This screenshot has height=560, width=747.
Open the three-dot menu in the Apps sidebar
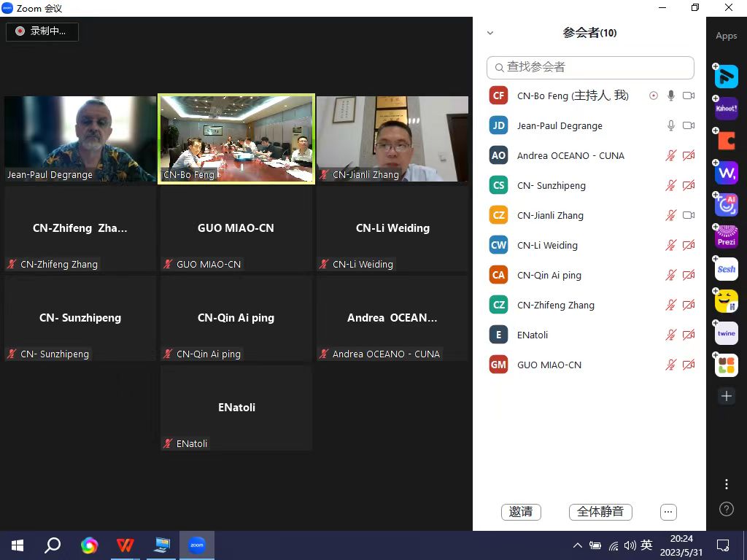(x=726, y=483)
